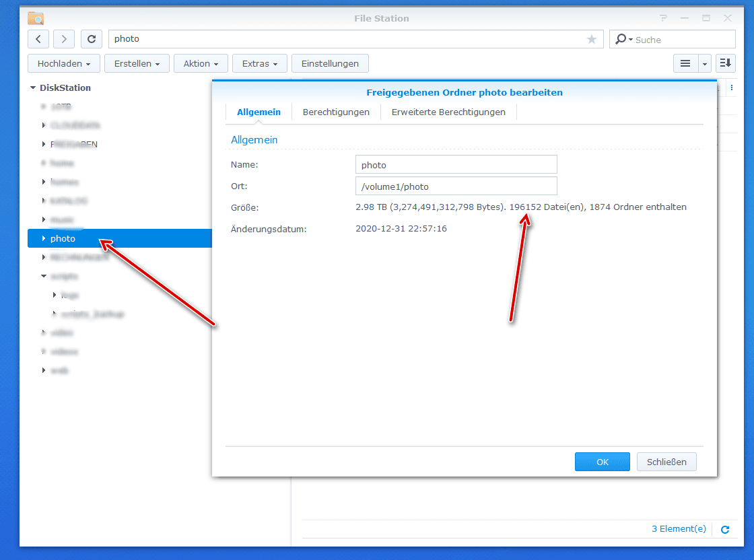Open the Aktion dropdown menu

pos(201,63)
